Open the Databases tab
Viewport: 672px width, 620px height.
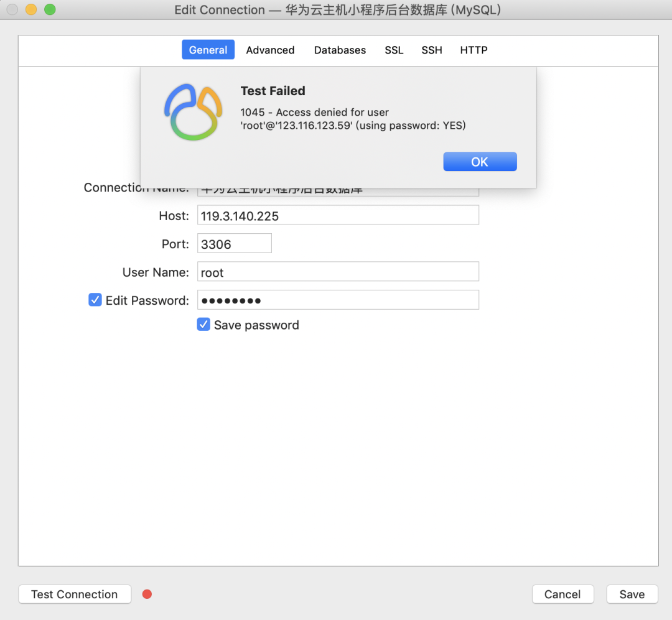[x=340, y=50]
